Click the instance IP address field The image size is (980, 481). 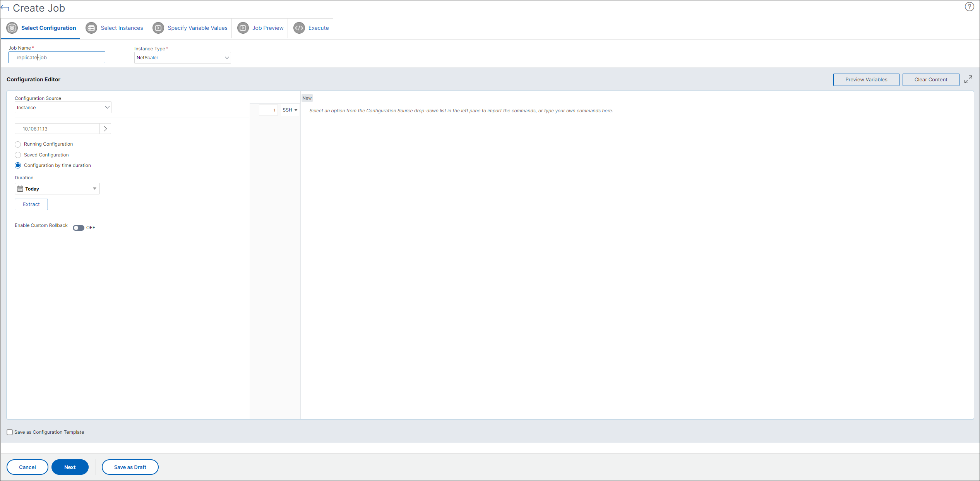tap(57, 129)
